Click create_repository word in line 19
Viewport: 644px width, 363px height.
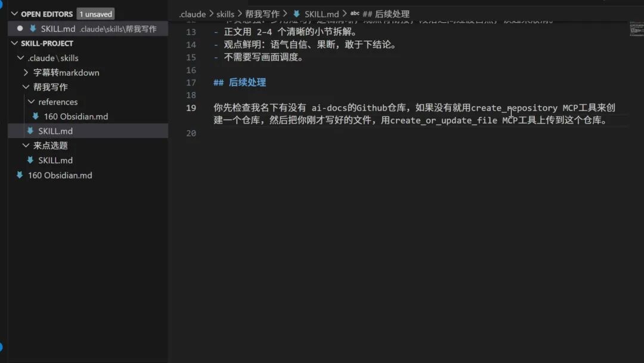(x=514, y=107)
